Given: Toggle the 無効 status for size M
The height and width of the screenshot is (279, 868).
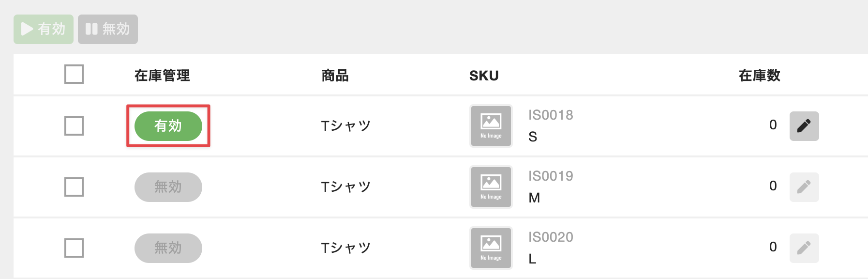Looking at the screenshot, I should (168, 187).
